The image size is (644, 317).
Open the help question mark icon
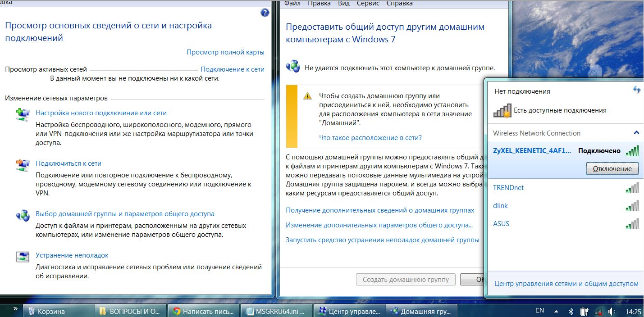[x=265, y=13]
